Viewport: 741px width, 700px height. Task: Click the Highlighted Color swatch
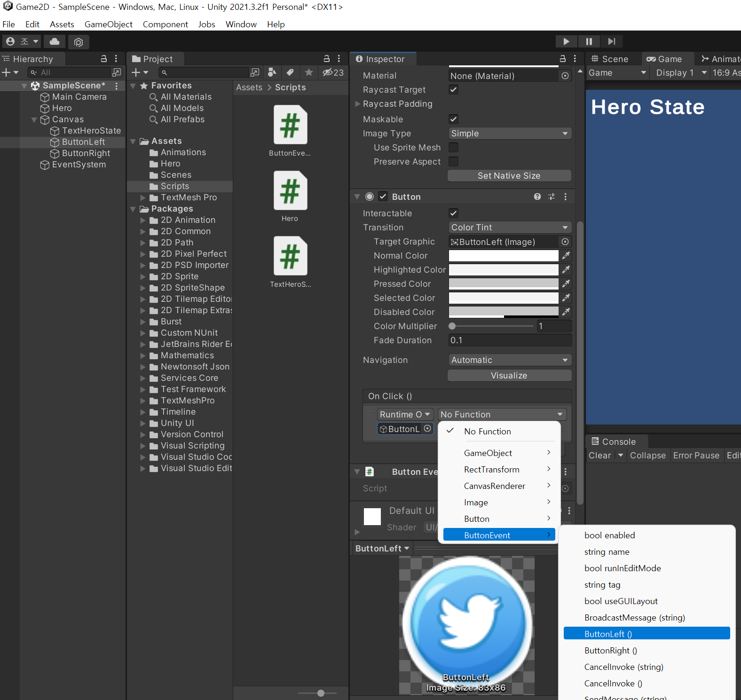click(x=504, y=269)
